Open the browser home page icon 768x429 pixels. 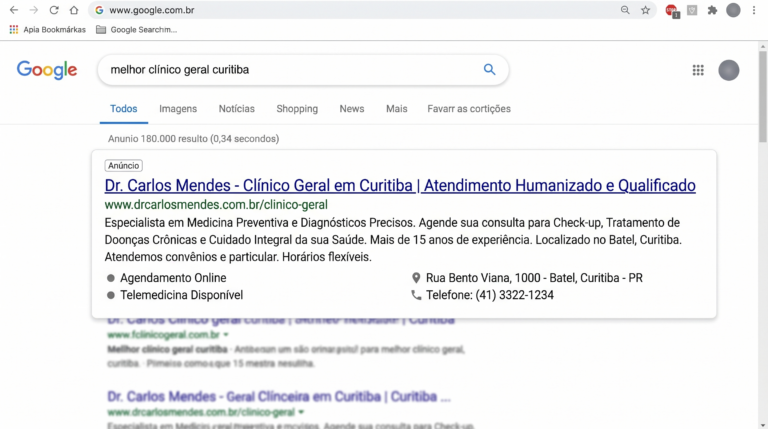click(74, 10)
